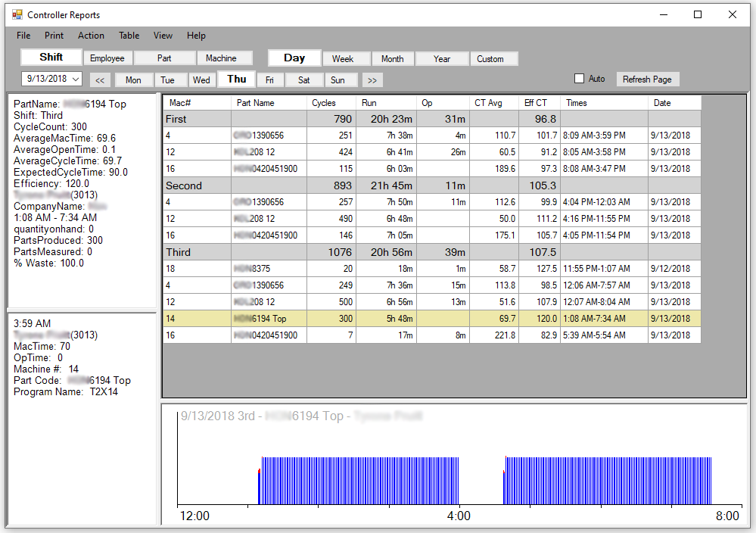
Task: Select the Week time range
Action: [x=343, y=59]
